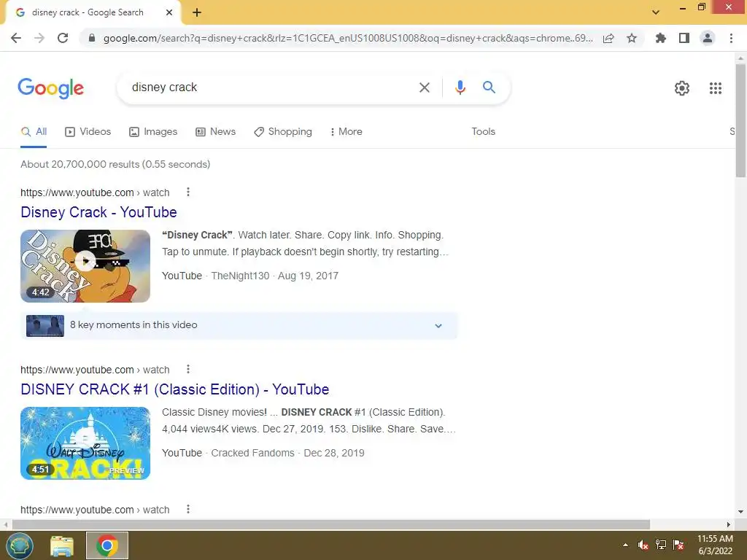The height and width of the screenshot is (560, 747).
Task: Open the Action Center flag icon
Action: (x=678, y=545)
